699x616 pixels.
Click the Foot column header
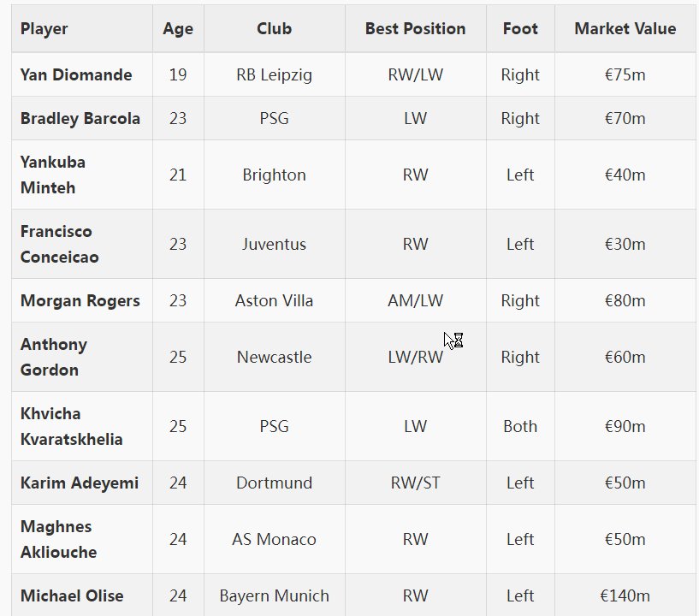pyautogui.click(x=520, y=28)
